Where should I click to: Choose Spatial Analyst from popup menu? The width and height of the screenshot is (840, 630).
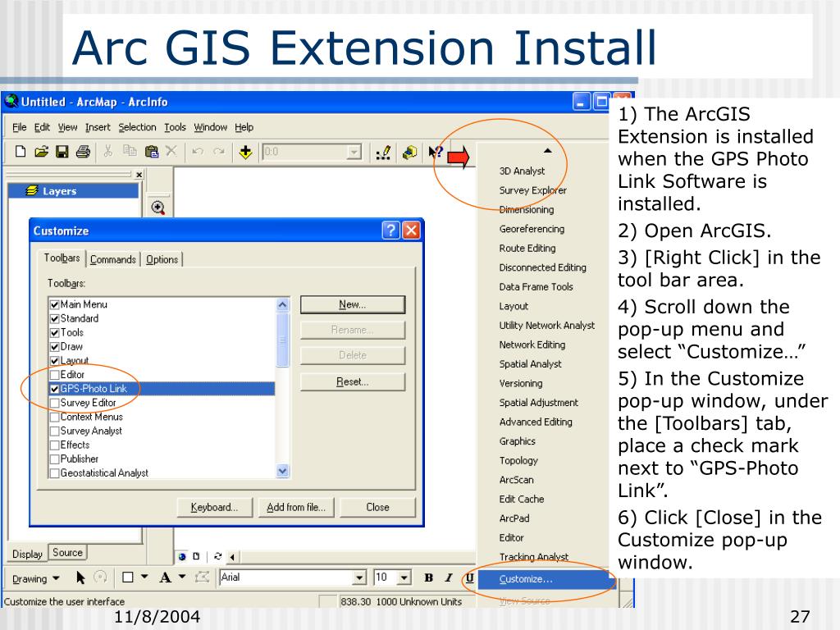tap(531, 364)
